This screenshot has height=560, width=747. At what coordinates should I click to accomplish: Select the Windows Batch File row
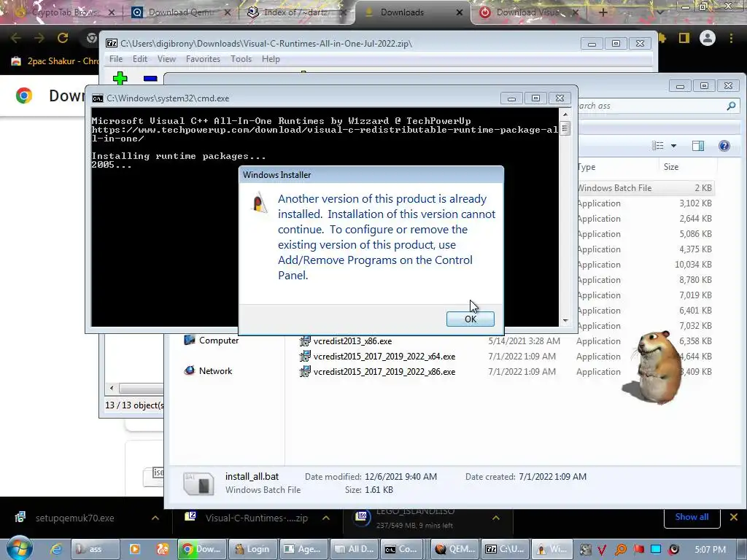tap(645, 188)
